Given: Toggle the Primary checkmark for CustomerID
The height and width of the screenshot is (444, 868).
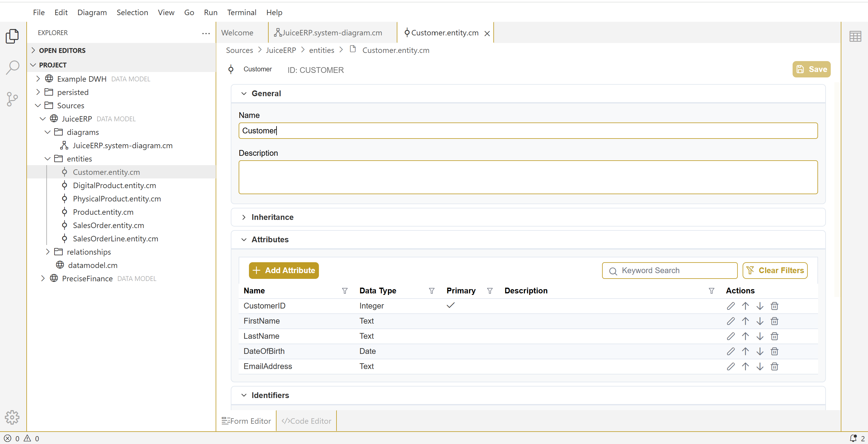Looking at the screenshot, I should click(x=451, y=305).
